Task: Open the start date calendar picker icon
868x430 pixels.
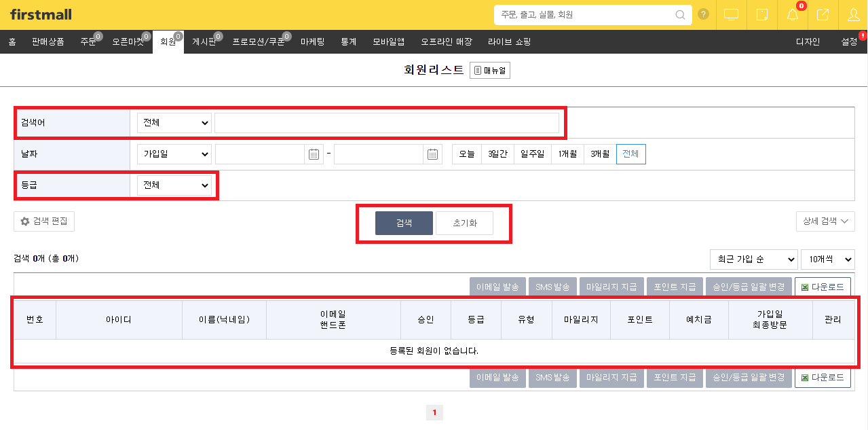Action: coord(313,154)
